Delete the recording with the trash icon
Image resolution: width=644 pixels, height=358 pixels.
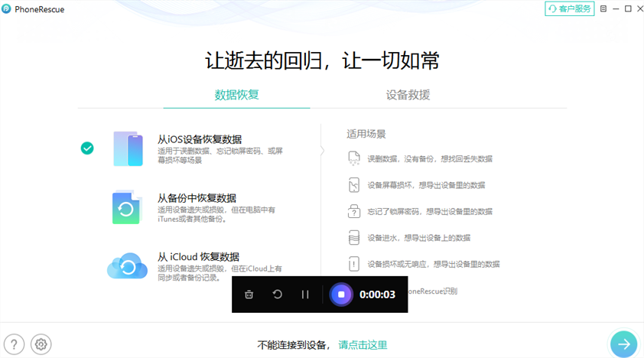(x=249, y=295)
